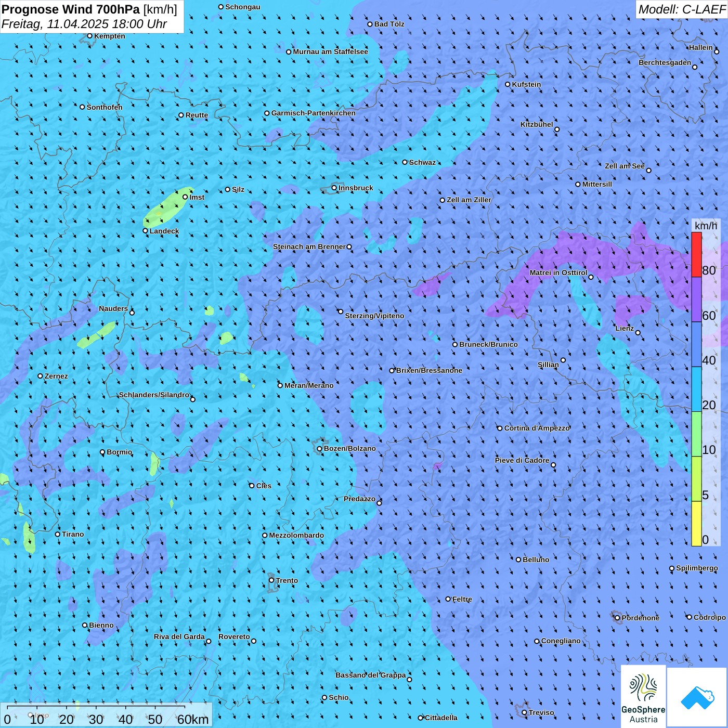Viewport: 728px width, 728px height.
Task: Click the Predazzo location dot
Action: [x=379, y=503]
